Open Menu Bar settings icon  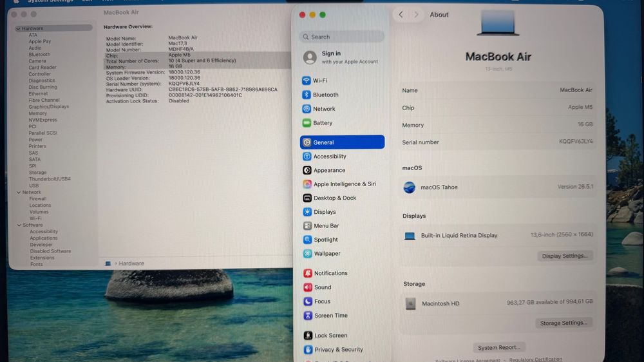[x=307, y=225]
